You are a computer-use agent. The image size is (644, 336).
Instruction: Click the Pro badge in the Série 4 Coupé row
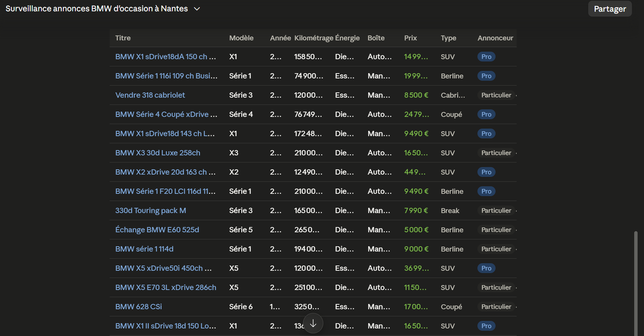[x=487, y=114]
